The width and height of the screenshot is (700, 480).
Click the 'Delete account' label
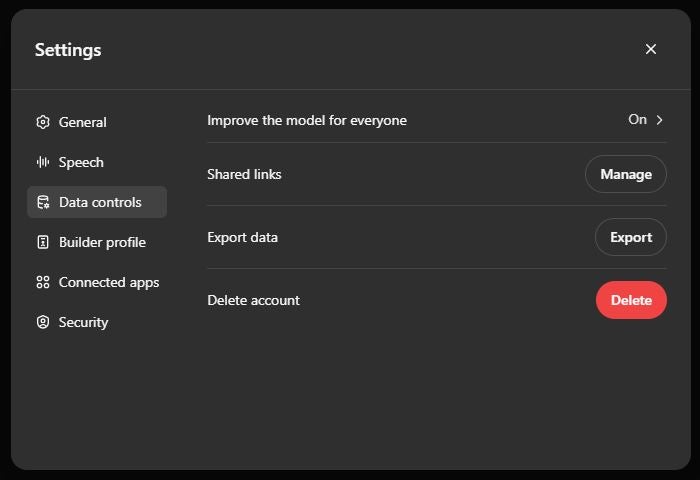[x=254, y=300]
